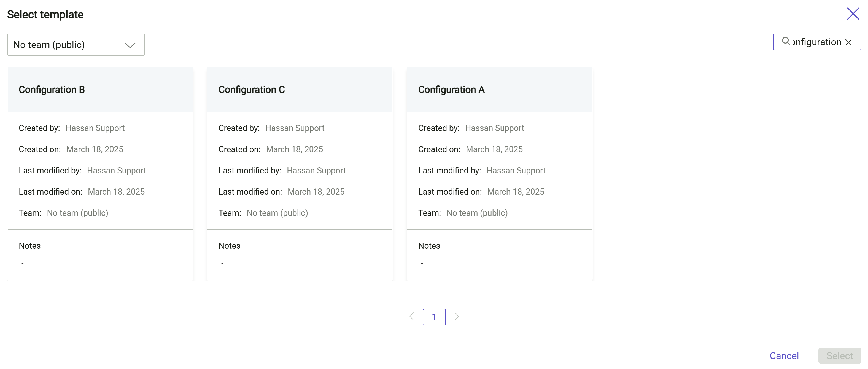This screenshot has width=868, height=369.
Task: Click Hassan Support under Configuration A's Created by
Action: [494, 128]
